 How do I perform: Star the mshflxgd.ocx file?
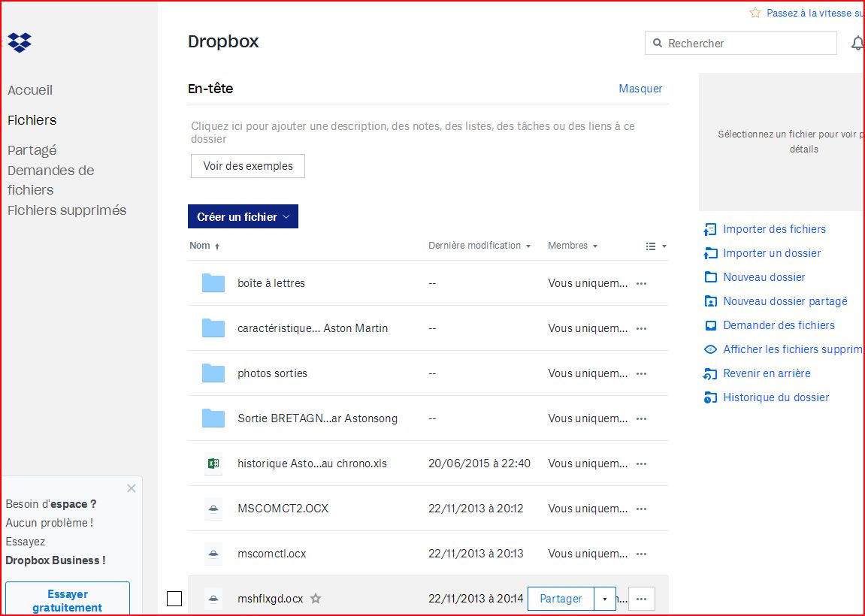coord(316,599)
